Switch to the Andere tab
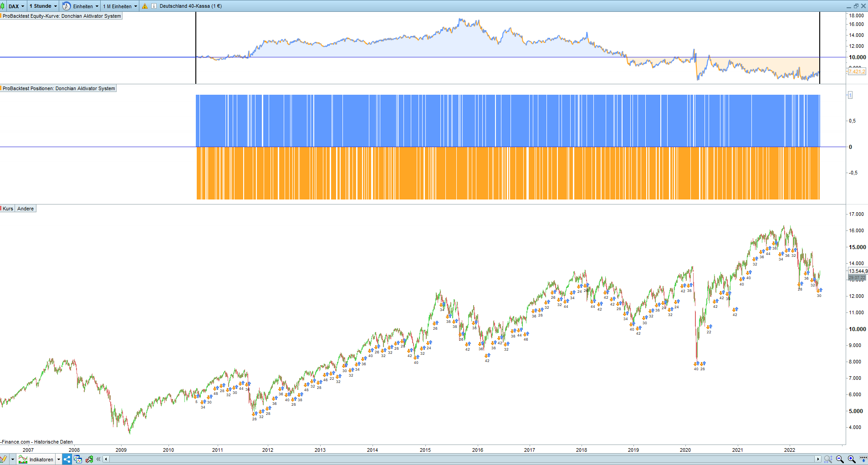 pos(26,209)
